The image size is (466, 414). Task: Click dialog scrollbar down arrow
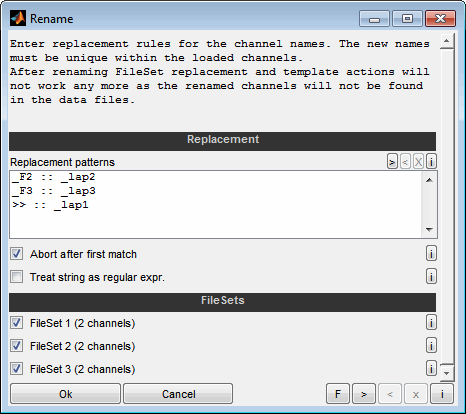tap(447, 373)
